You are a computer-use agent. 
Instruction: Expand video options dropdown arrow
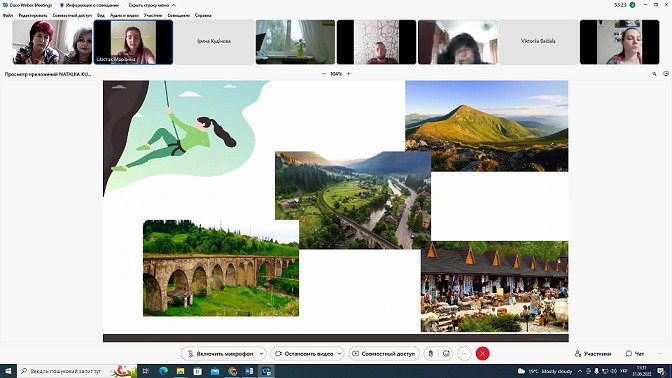pos(339,354)
